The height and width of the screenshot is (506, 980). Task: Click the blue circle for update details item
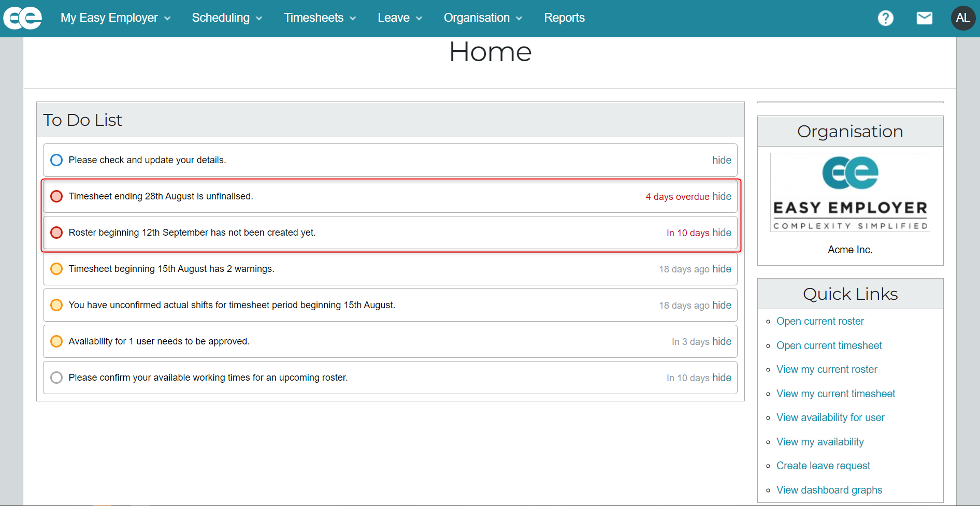coord(56,160)
